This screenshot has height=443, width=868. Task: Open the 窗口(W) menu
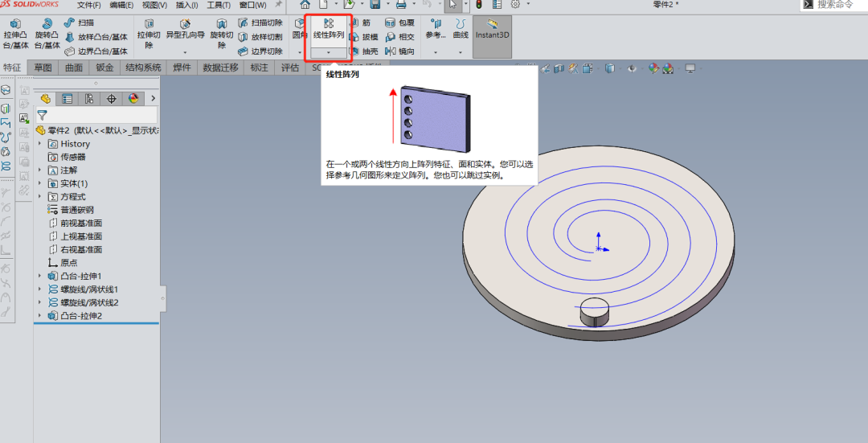[x=252, y=5]
